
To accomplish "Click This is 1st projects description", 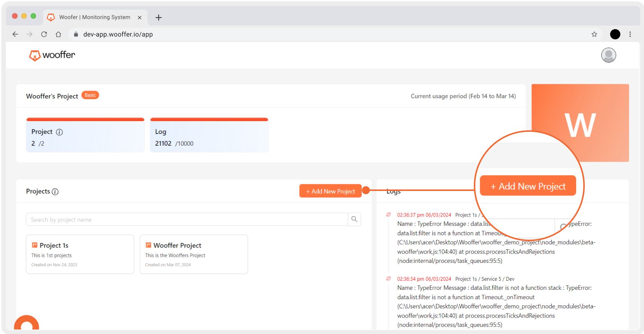I will pos(51,255).
